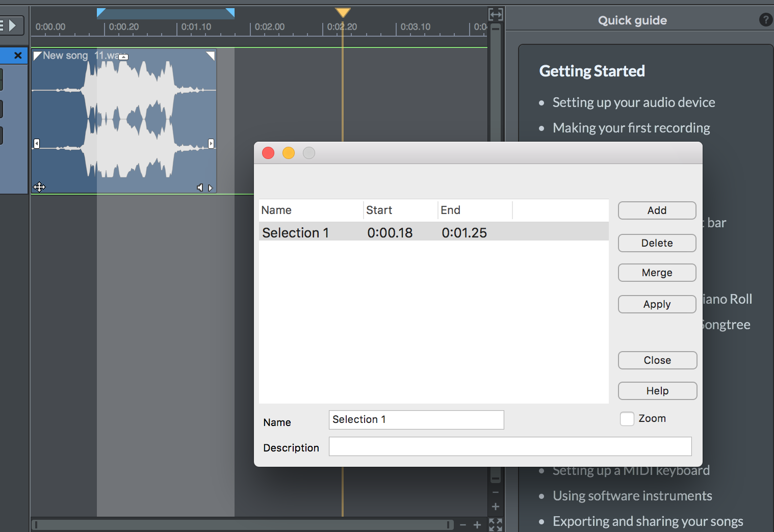Viewport: 774px width, 532px height.
Task: Open Setting up your audio device link
Action: 634,102
